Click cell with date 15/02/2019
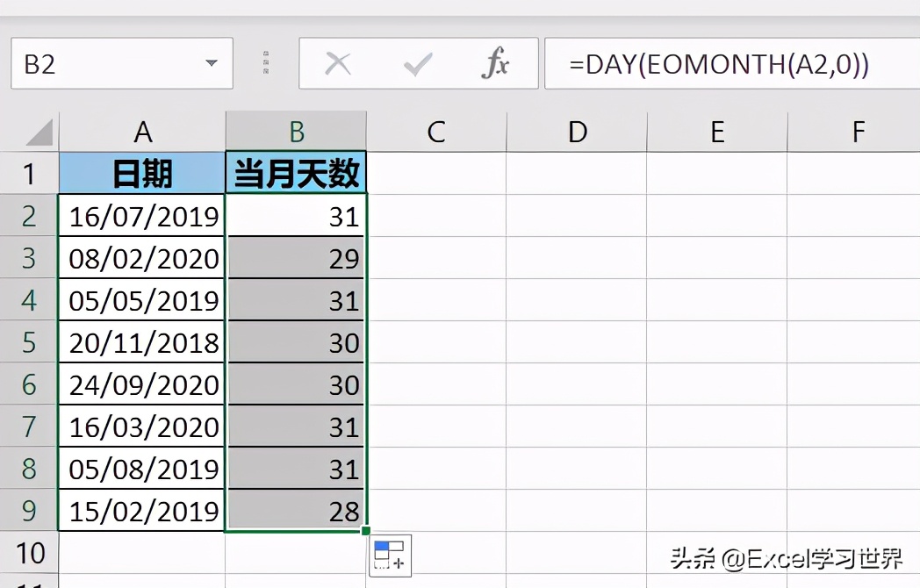Viewport: 920px width, 588px height. tap(142, 511)
